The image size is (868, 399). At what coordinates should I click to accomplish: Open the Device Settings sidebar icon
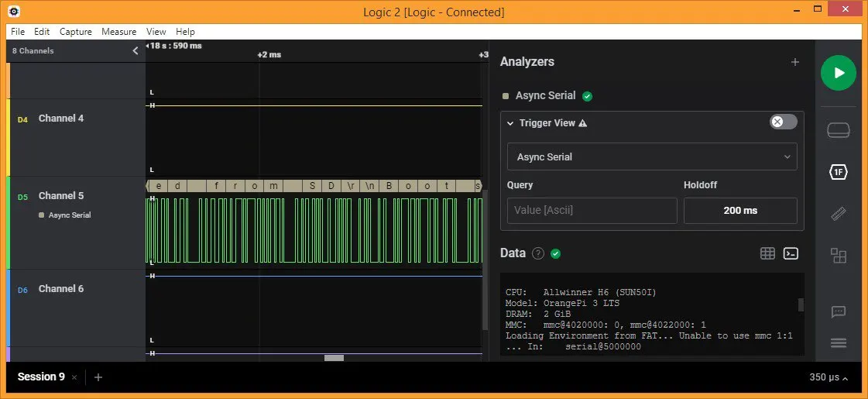coord(838,130)
